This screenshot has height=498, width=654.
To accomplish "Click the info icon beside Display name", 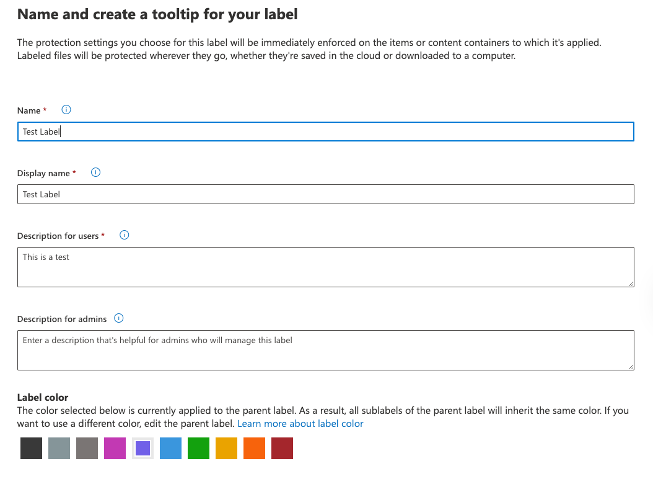I will coord(96,172).
